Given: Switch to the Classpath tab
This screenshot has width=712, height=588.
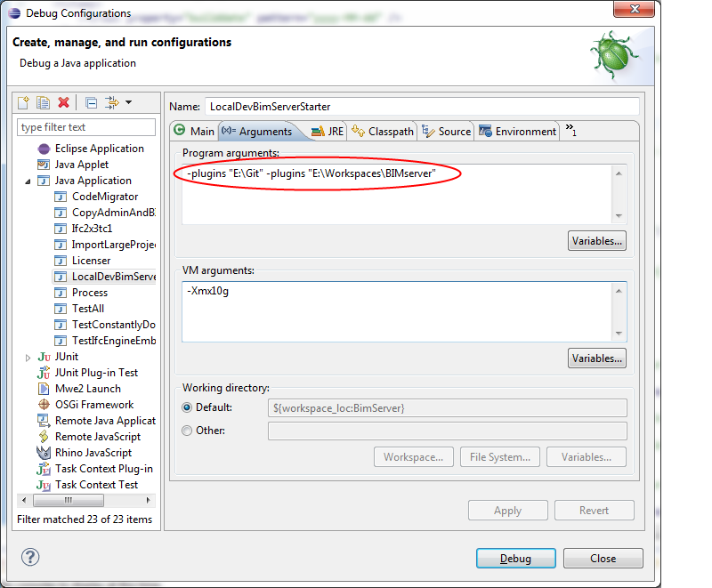Looking at the screenshot, I should pyautogui.click(x=383, y=131).
